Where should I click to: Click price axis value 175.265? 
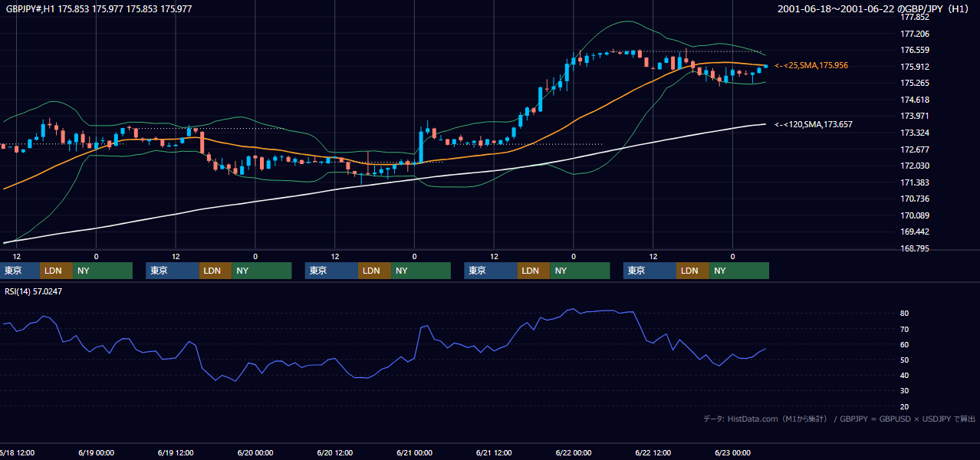click(914, 84)
